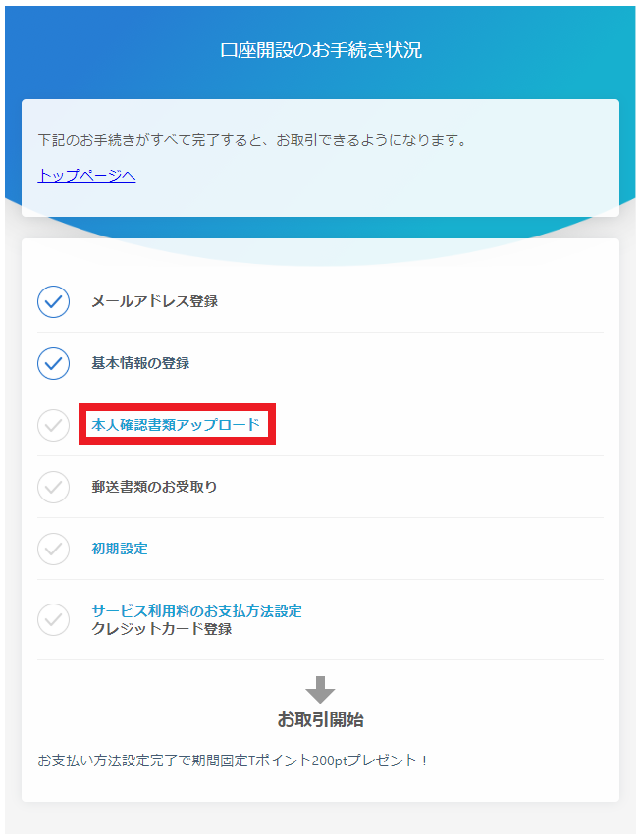
Task: Click the blue checkmark beside 基本情報の登録
Action: click(53, 363)
